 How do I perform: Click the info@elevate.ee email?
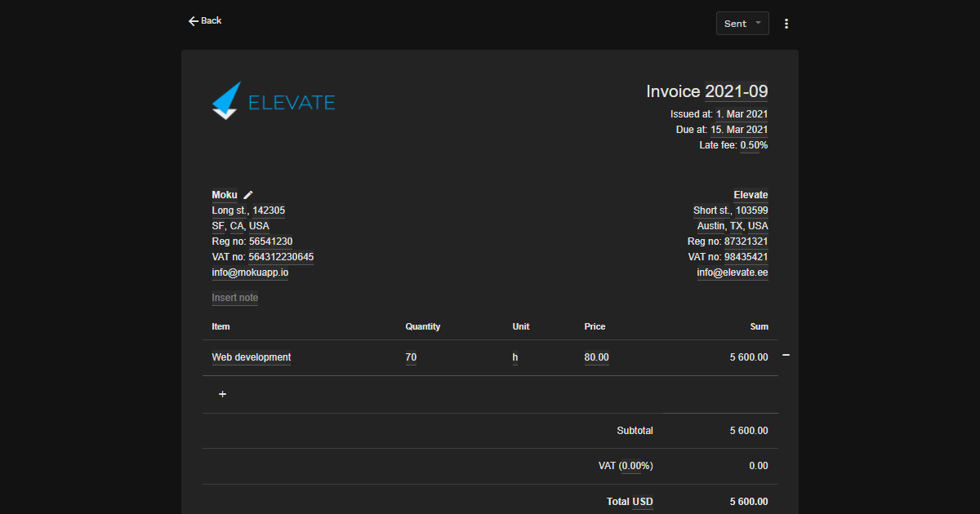point(732,273)
